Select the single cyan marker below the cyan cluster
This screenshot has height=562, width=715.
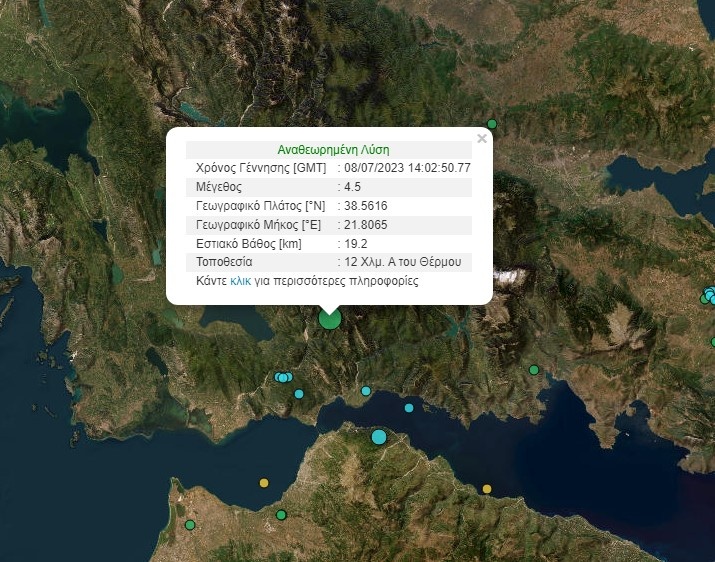pyautogui.click(x=299, y=394)
